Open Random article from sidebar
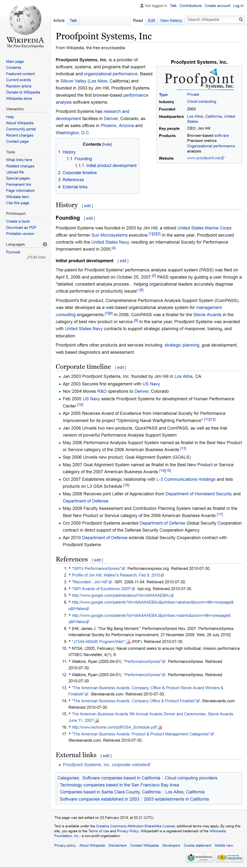 coord(19,86)
